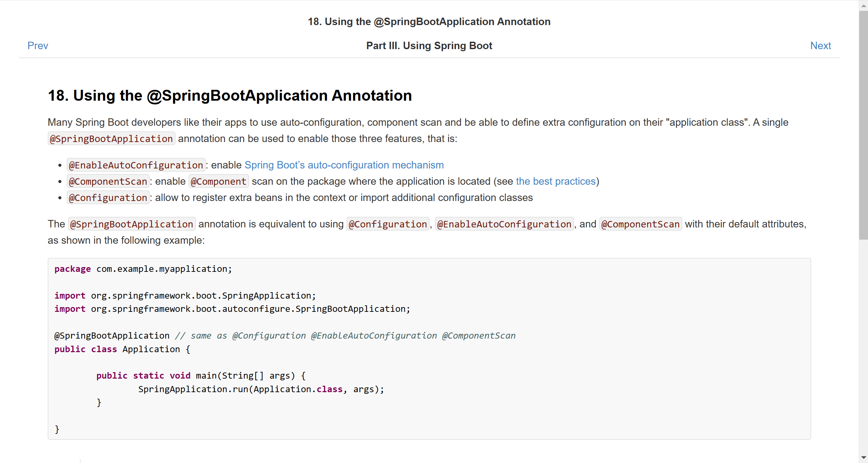Click scrollbar up arrow

[864, 5]
